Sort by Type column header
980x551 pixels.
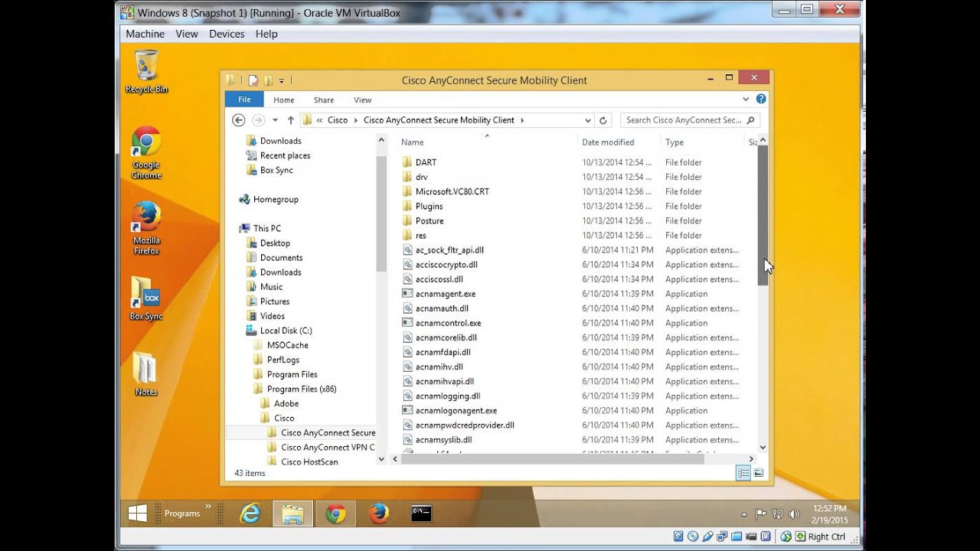(x=675, y=142)
